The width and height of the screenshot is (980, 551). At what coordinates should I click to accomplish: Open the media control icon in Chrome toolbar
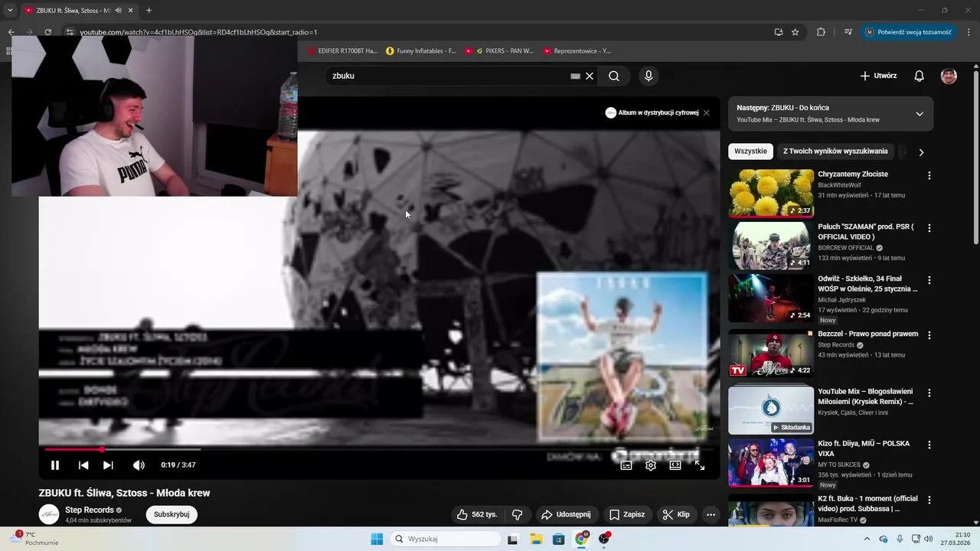(848, 32)
